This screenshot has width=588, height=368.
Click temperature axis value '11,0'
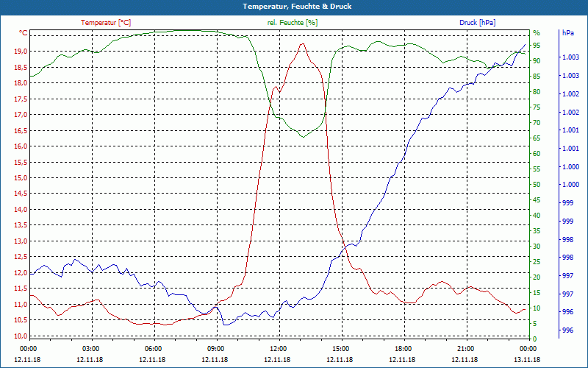point(21,305)
